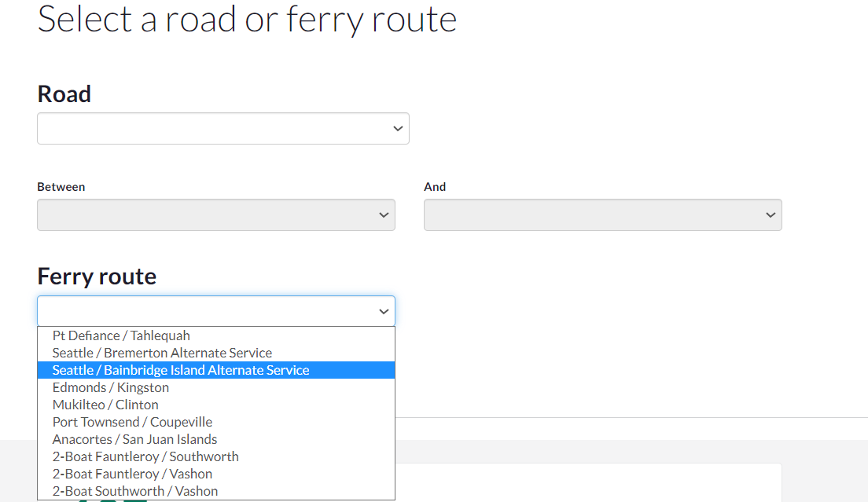Open the Between location dropdown
The height and width of the screenshot is (502, 868).
click(215, 215)
